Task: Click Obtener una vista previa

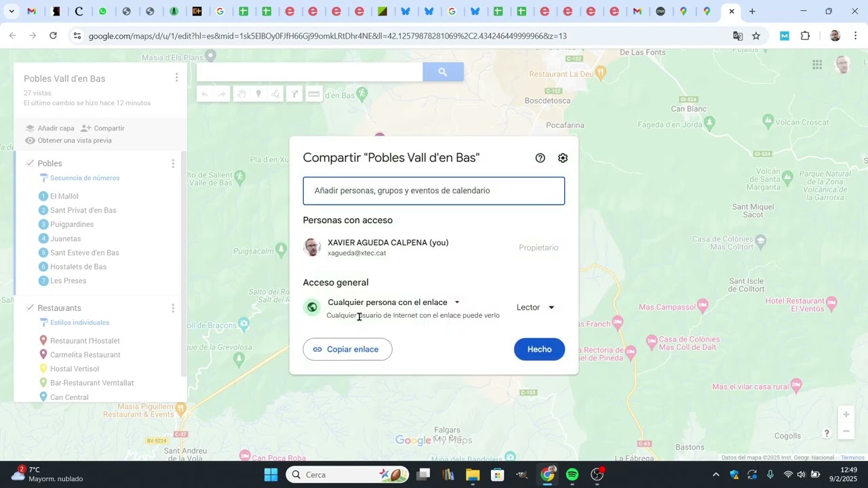Action: 68,140
